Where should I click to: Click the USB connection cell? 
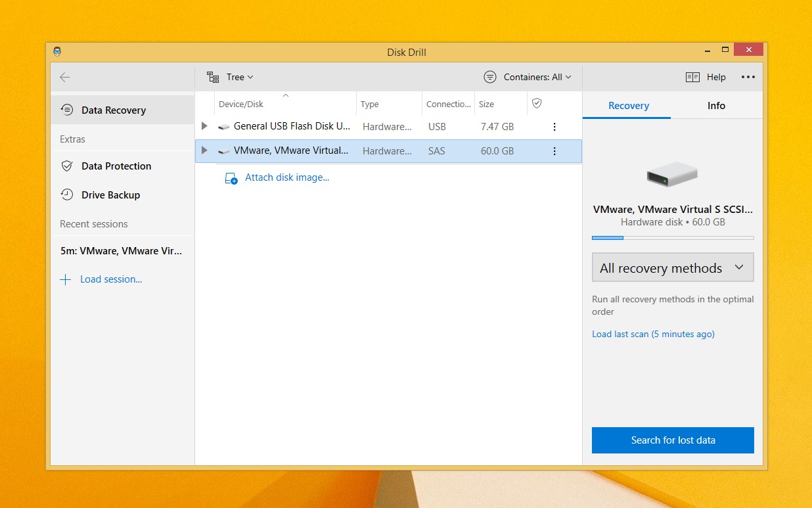pos(437,127)
